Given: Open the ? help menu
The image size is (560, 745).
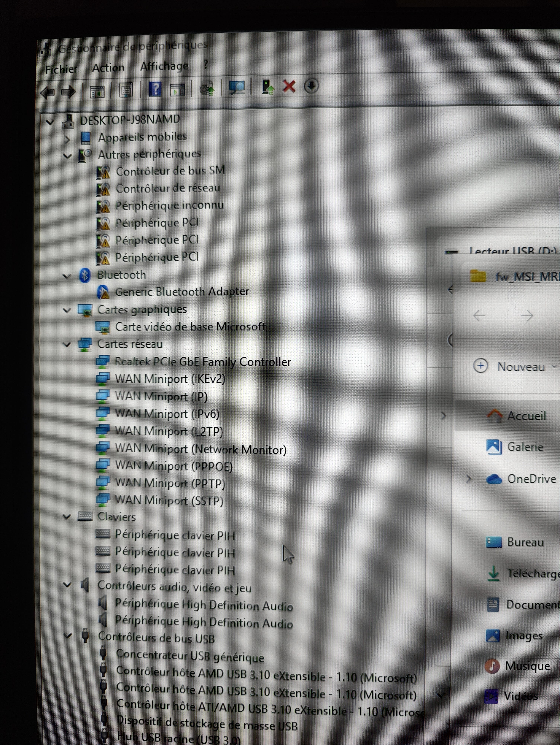Looking at the screenshot, I should click(x=206, y=65).
